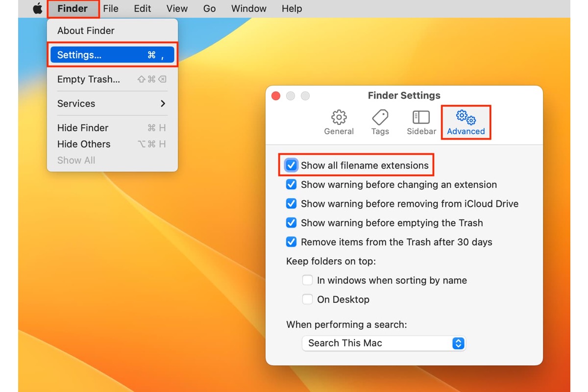This screenshot has height=392, width=588.
Task: Uncheck Show all filename extensions
Action: pos(291,166)
